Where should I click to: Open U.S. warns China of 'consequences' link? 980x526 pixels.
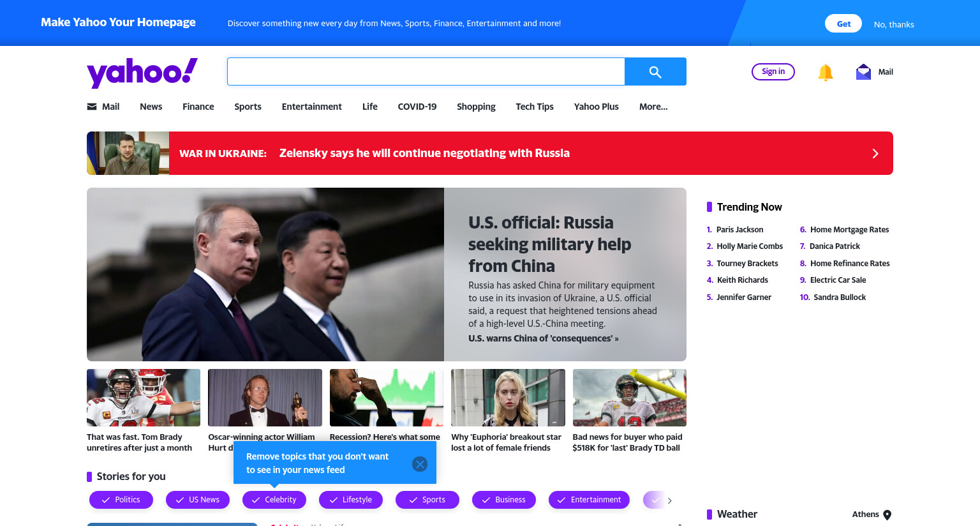click(x=544, y=338)
